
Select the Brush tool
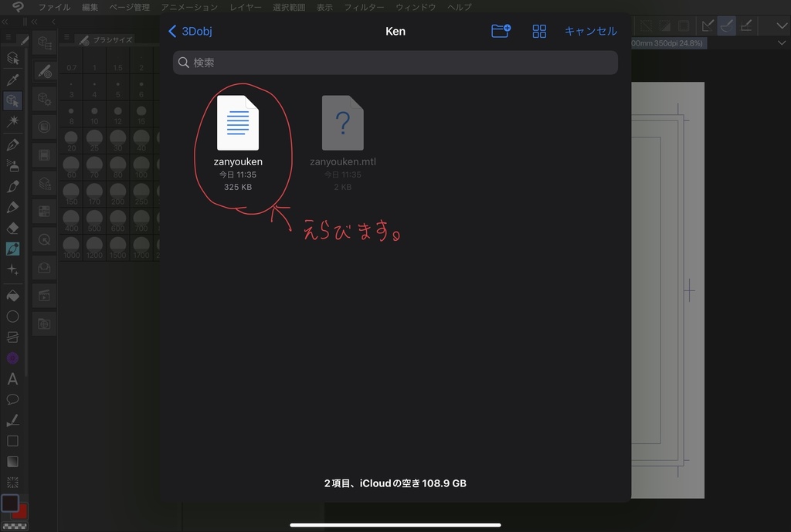[12, 186]
